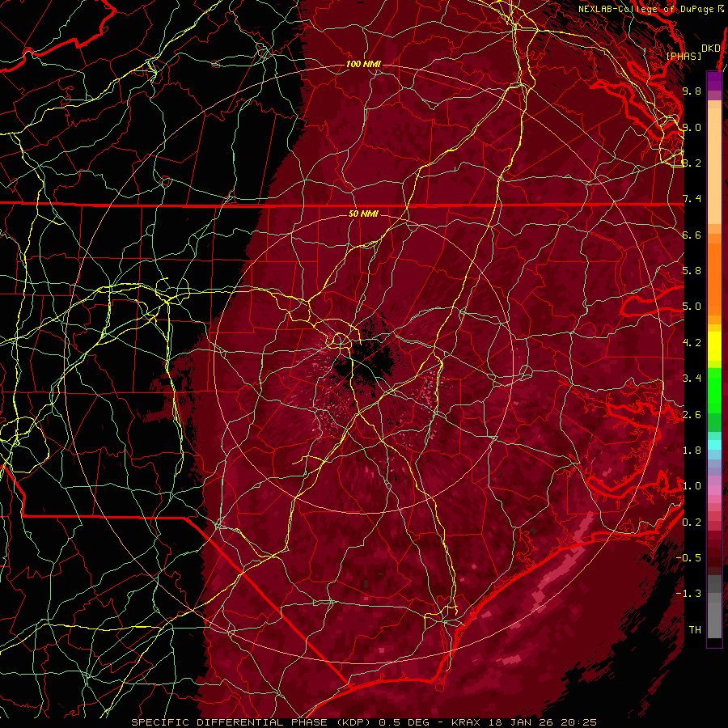
Task: Select the 5.8 scale value
Action: pos(692,271)
